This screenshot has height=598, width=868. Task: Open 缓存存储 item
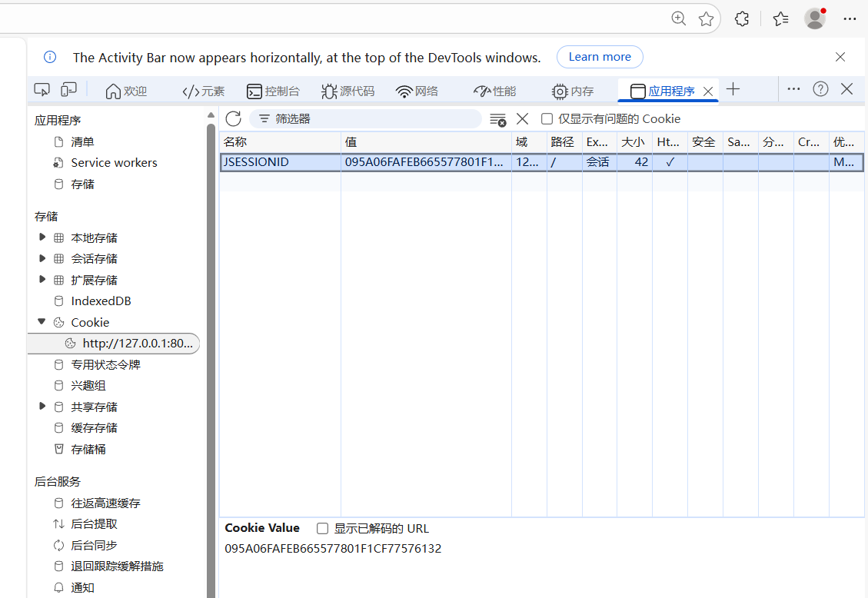point(94,427)
